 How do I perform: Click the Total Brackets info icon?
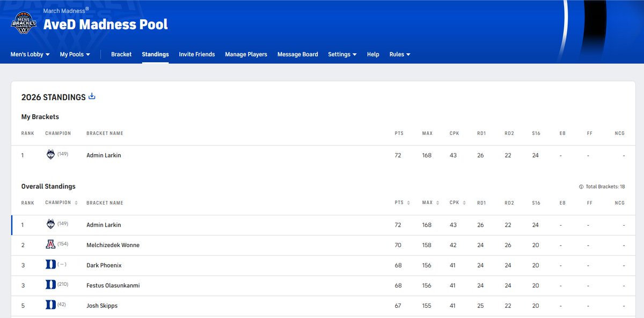tap(581, 187)
